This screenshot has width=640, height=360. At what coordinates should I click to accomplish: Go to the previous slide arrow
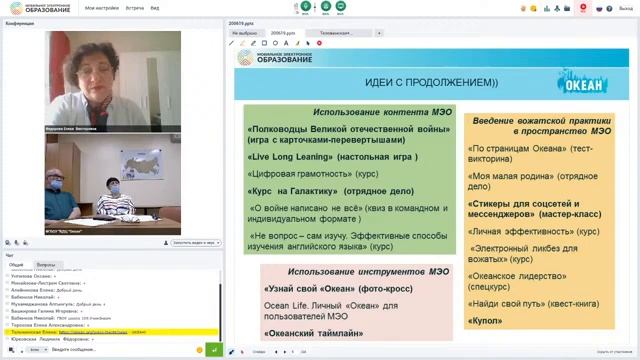click(x=276, y=352)
